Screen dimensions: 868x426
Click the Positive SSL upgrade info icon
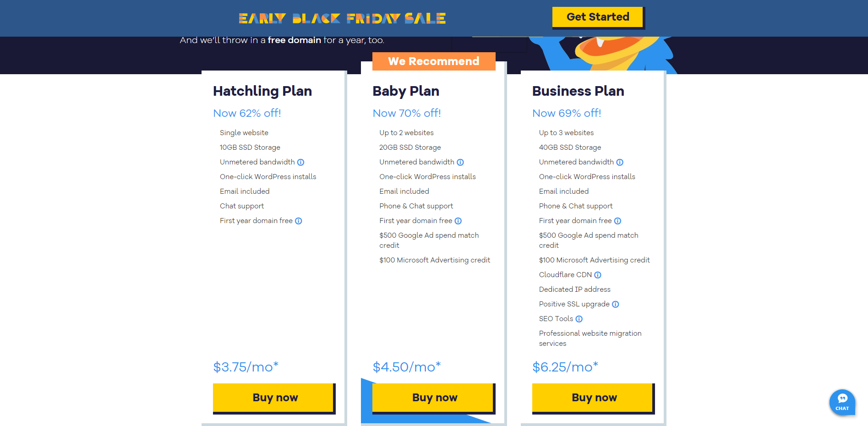click(x=616, y=304)
